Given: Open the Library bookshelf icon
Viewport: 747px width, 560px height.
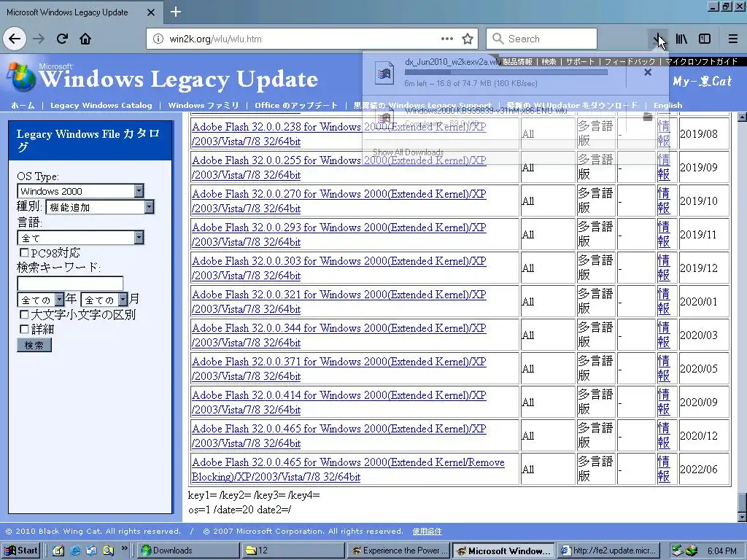Looking at the screenshot, I should click(682, 39).
